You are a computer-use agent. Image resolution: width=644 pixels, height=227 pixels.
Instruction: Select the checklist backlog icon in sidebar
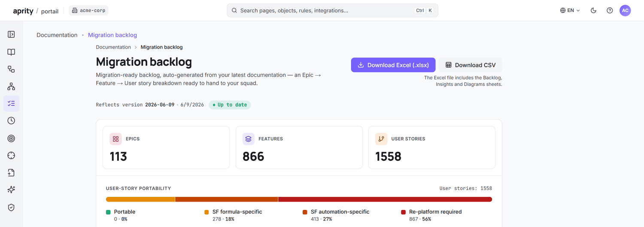11,103
